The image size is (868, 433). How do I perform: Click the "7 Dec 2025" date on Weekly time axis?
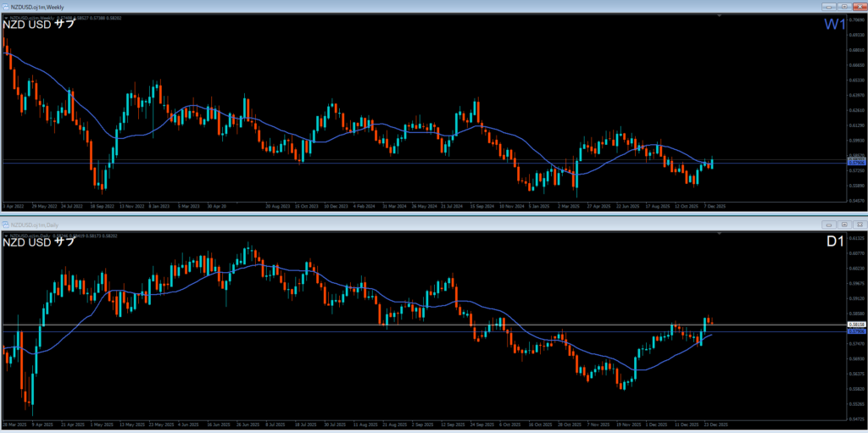click(x=714, y=206)
